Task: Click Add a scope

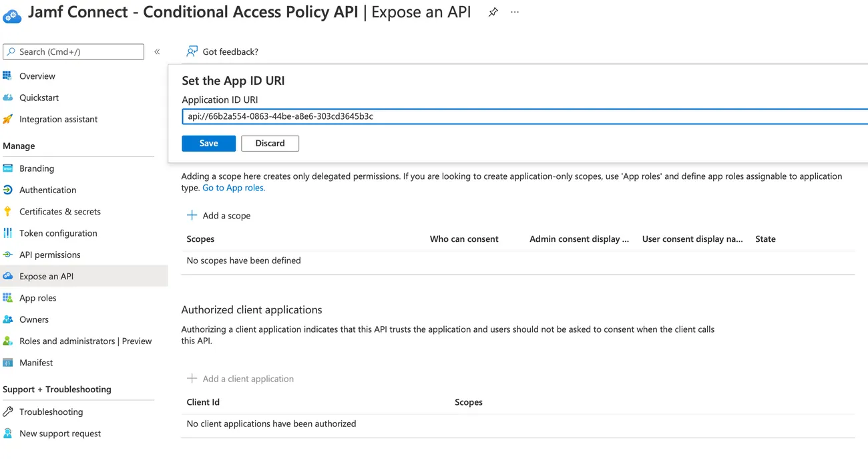Action: [x=218, y=215]
